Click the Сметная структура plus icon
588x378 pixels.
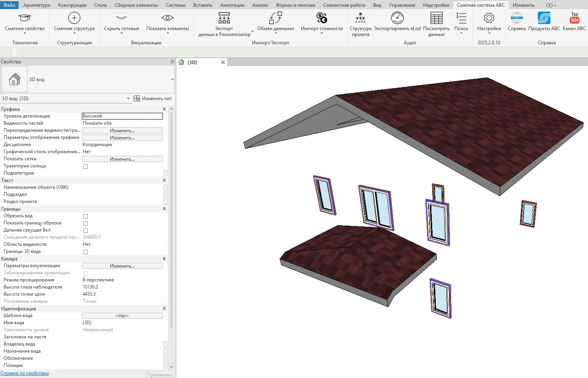click(74, 18)
